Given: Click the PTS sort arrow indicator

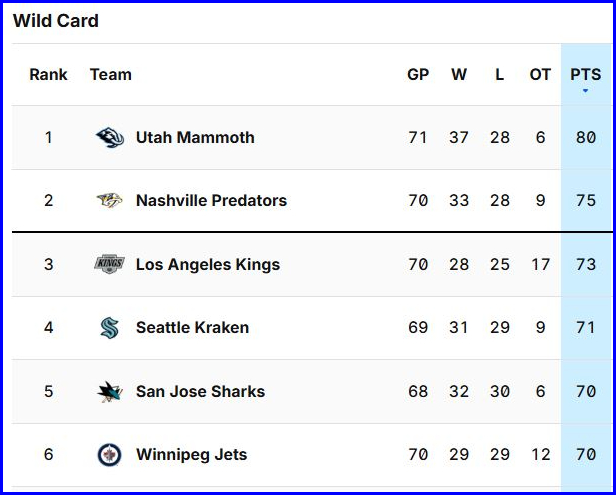Looking at the screenshot, I should coord(585,91).
